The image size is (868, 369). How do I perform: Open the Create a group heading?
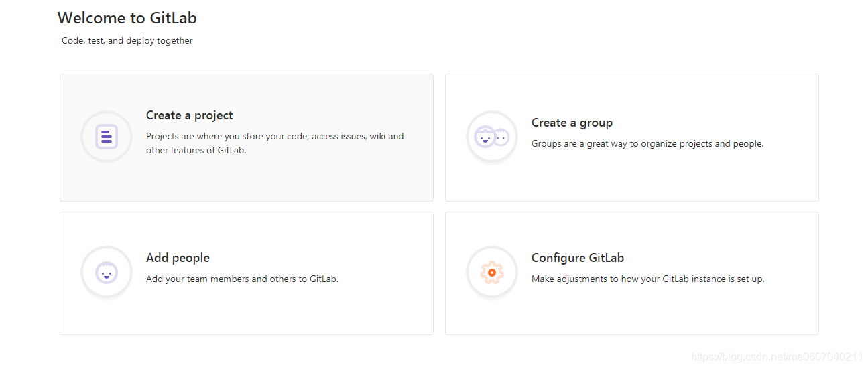pos(572,123)
